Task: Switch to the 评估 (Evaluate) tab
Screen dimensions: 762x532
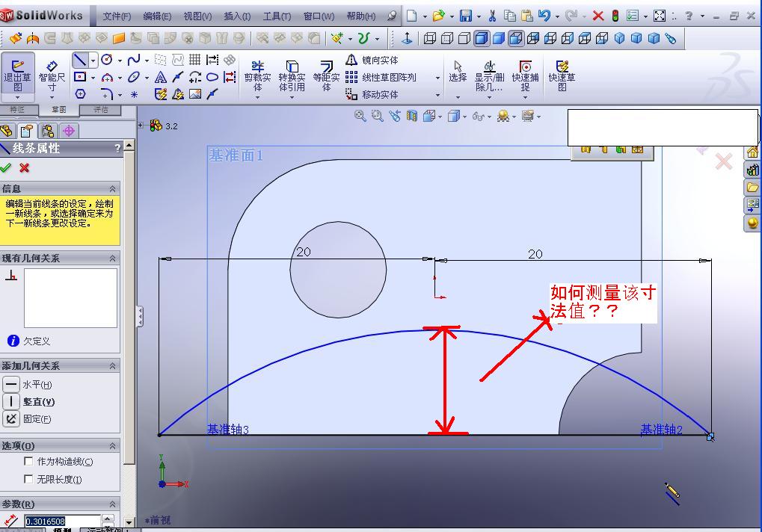Action: (101, 110)
